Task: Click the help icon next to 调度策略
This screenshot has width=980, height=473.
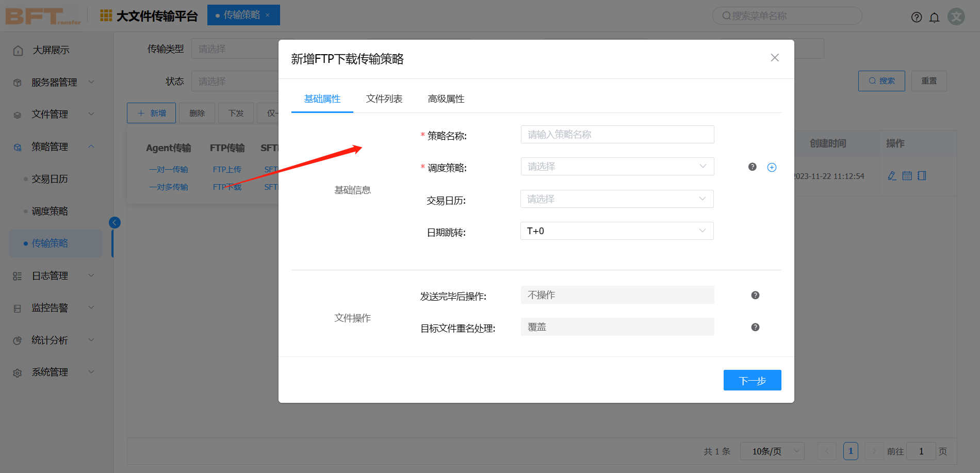Action: click(753, 167)
